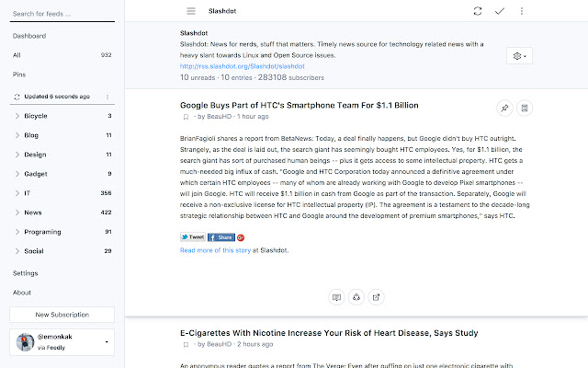
Task: Click the share circular icon below the article
Action: click(x=356, y=297)
